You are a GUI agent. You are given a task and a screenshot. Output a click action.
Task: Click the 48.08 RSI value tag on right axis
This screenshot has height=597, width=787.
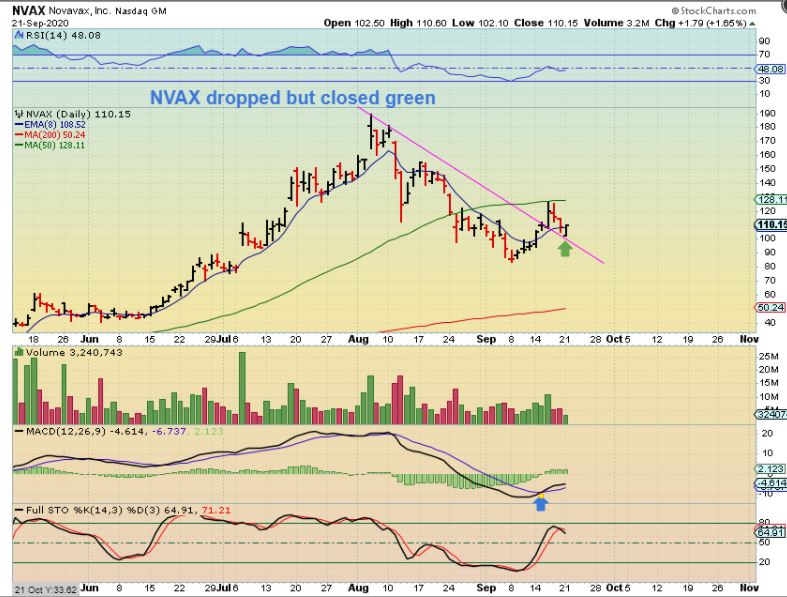[x=771, y=69]
